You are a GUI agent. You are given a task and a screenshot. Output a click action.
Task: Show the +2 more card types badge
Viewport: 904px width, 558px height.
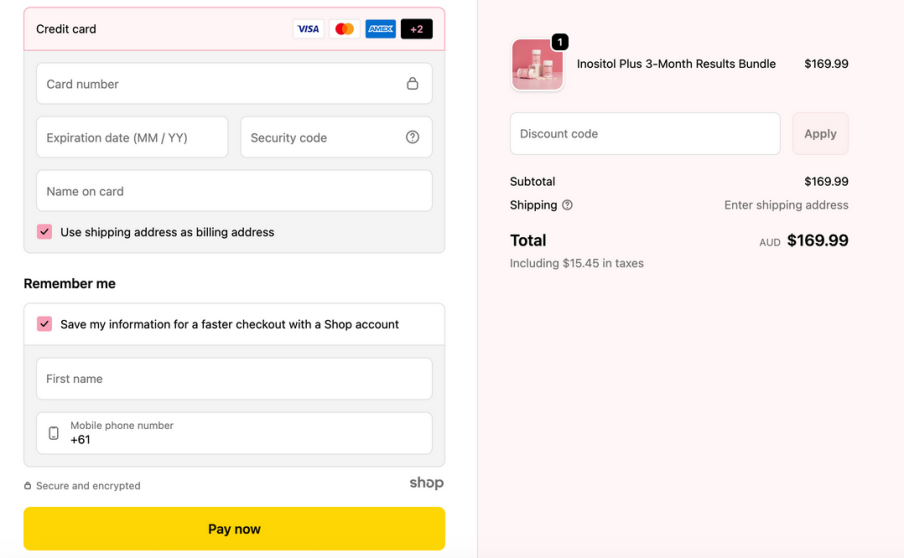tap(416, 29)
